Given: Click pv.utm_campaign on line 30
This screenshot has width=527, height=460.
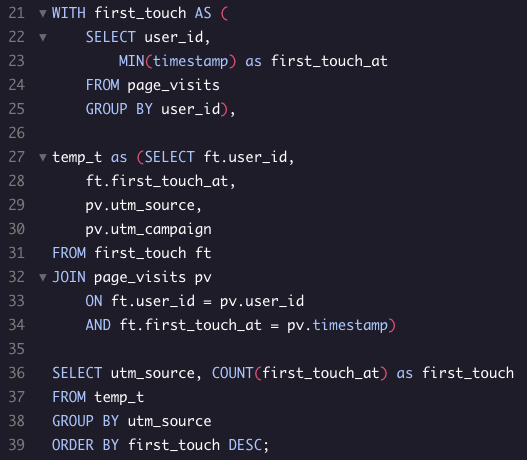Looking at the screenshot, I should [x=148, y=229].
